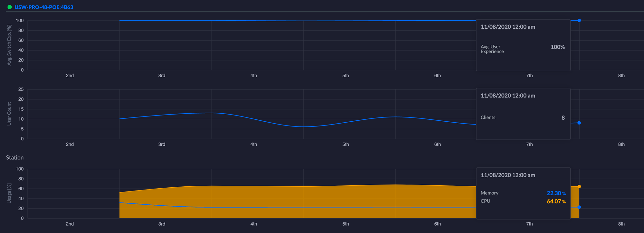Click the Memory 22.30% value
This screenshot has width=644, height=233.
pyautogui.click(x=556, y=193)
